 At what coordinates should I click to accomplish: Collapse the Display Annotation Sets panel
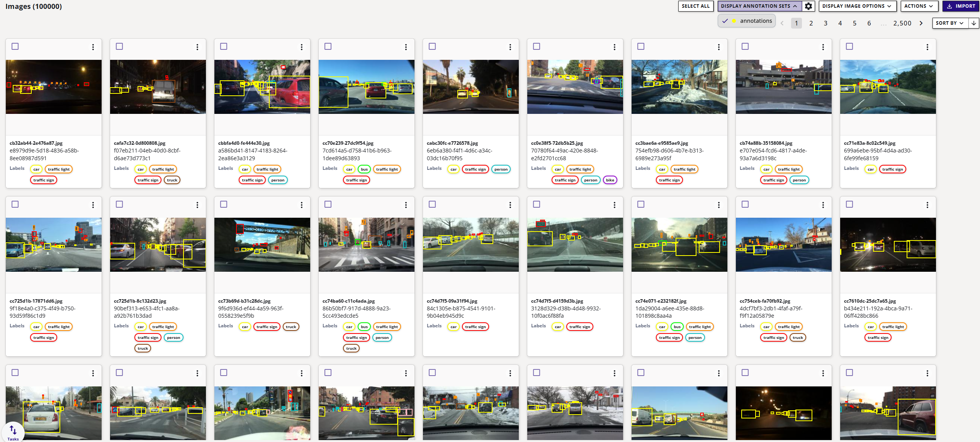tap(758, 6)
